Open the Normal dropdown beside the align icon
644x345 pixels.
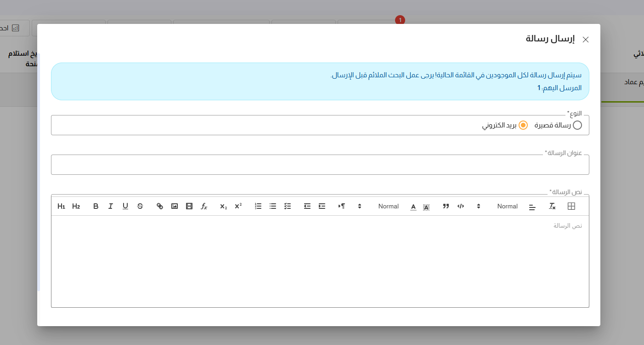507,207
